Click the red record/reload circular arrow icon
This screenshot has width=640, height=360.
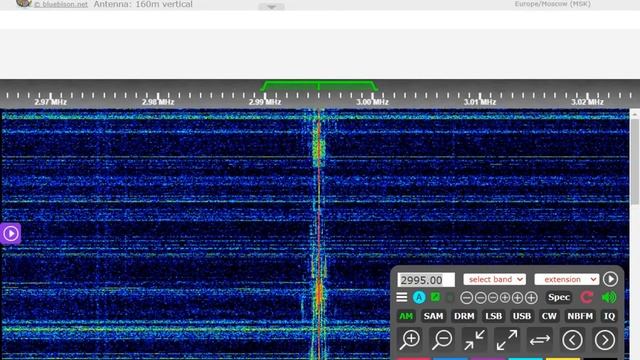587,298
